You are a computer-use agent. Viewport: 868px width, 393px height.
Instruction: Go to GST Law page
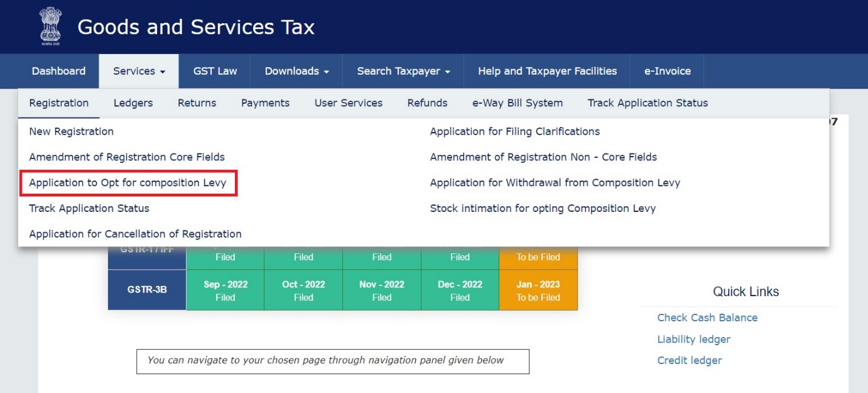(215, 71)
